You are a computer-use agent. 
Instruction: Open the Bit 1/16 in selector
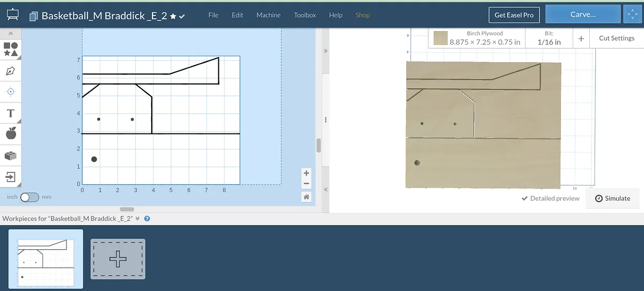[549, 38]
